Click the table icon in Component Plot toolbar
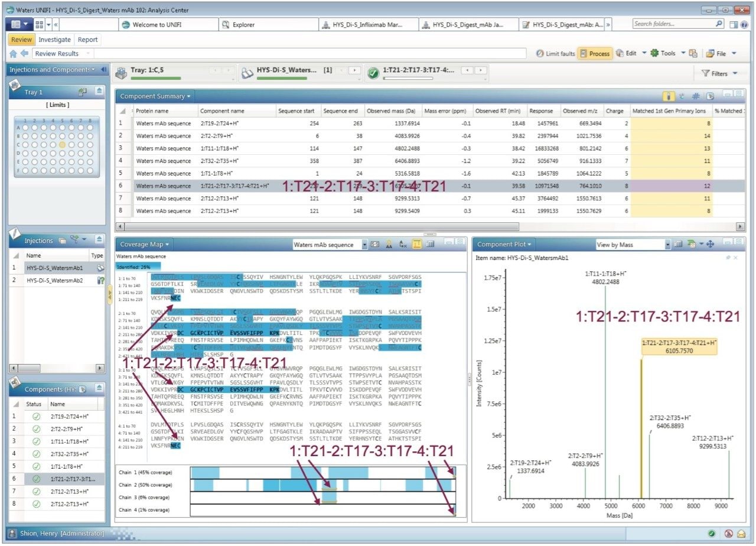Viewport: 756px width, 546px height. click(x=678, y=244)
